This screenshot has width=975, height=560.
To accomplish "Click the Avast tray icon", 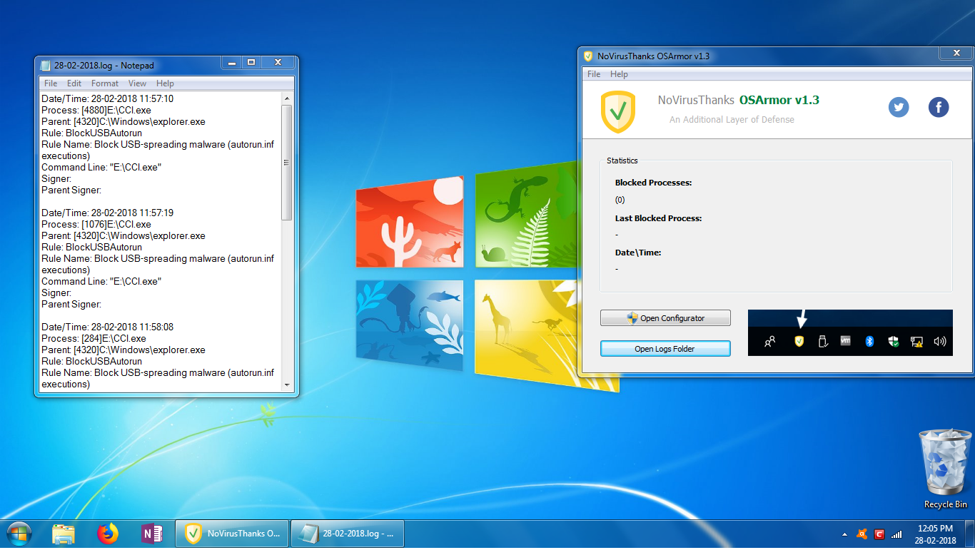I will [862, 534].
